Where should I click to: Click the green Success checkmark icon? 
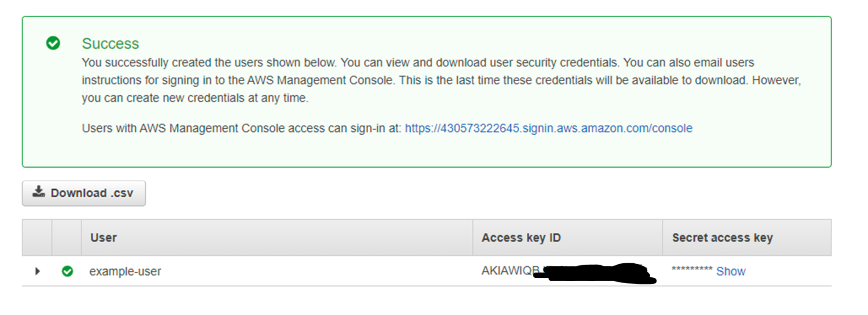click(53, 43)
